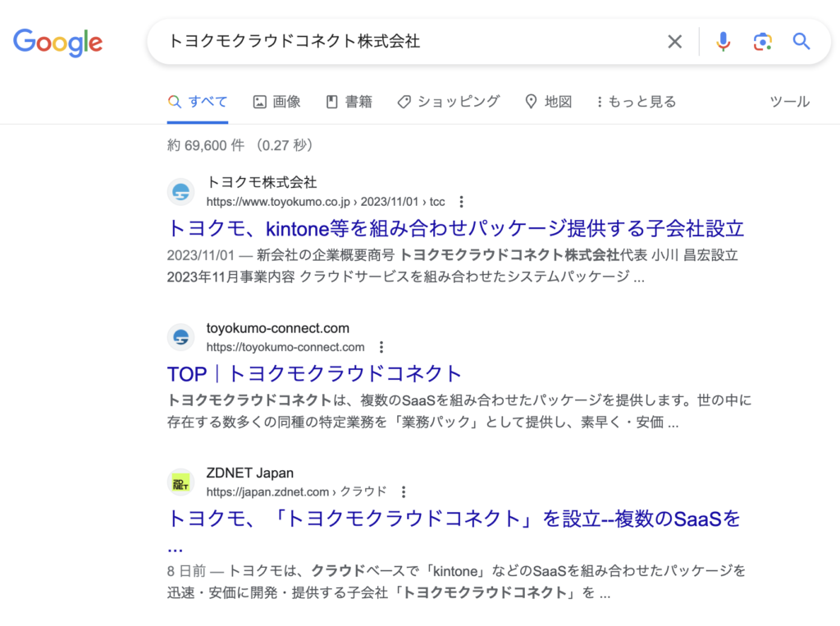840x626 pixels.
Task: Open the TOP｜トヨクモクラウドコネクト link
Action: [315, 374]
